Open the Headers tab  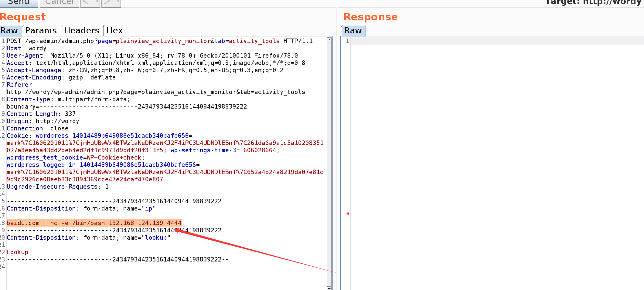click(82, 31)
